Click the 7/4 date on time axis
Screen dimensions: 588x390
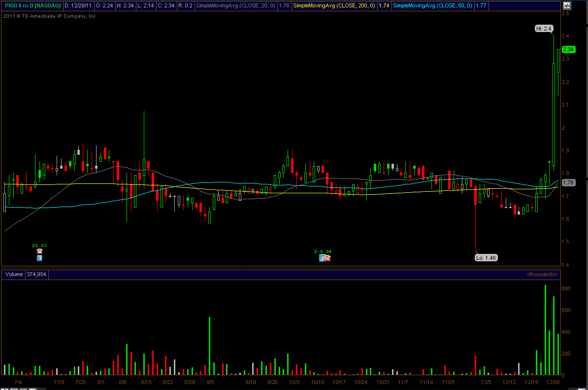pyautogui.click(x=18, y=382)
